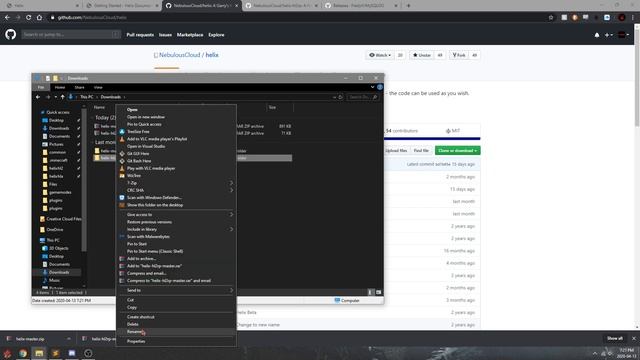Open Marketplace link on GitHub
Viewport: 640px width, 360px height.
190,35
